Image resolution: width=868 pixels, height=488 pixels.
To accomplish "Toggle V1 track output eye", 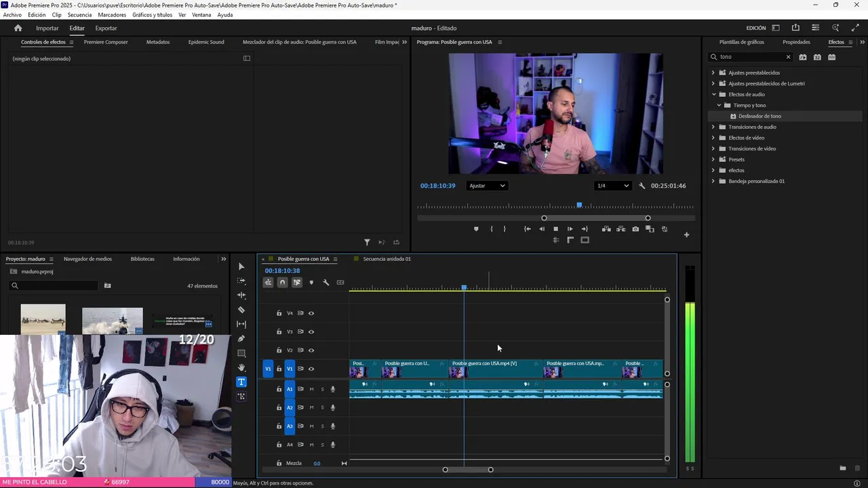I will point(311,369).
